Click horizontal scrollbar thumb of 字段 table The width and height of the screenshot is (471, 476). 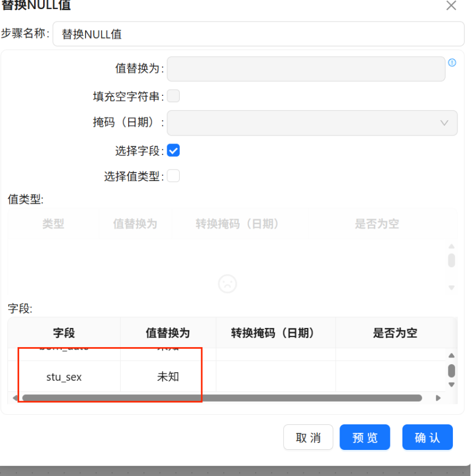coord(222,398)
